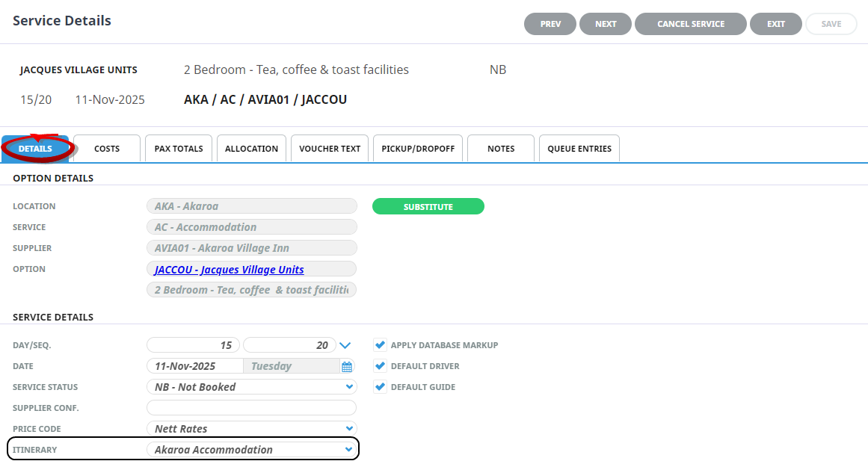The width and height of the screenshot is (868, 464).
Task: Click the Service Details page title
Action: [62, 20]
